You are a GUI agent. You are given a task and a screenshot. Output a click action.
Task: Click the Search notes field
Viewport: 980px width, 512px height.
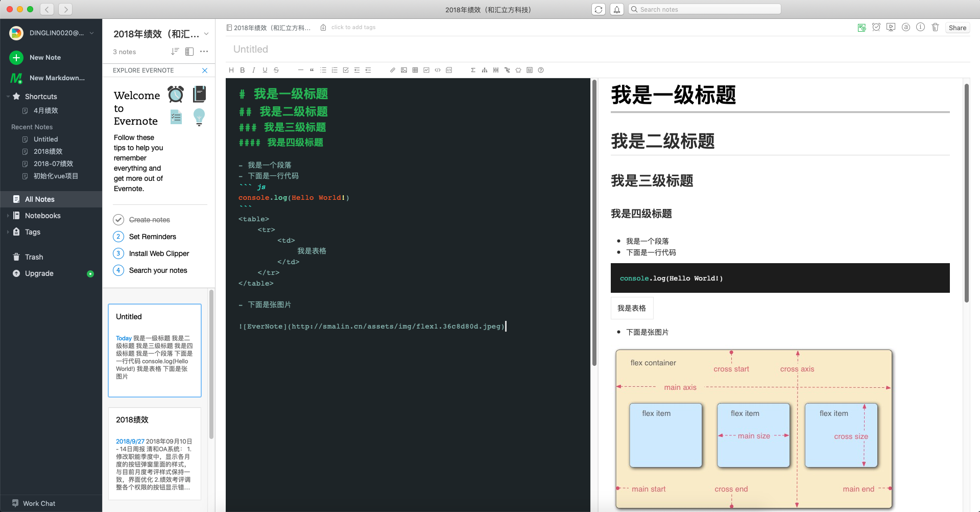click(705, 9)
